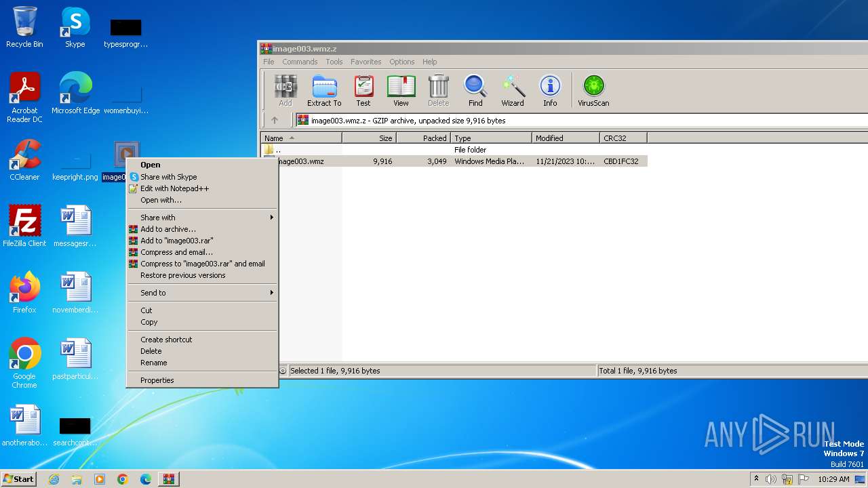
Task: Open Acrobat Reader DC desktop icon
Action: [24, 98]
